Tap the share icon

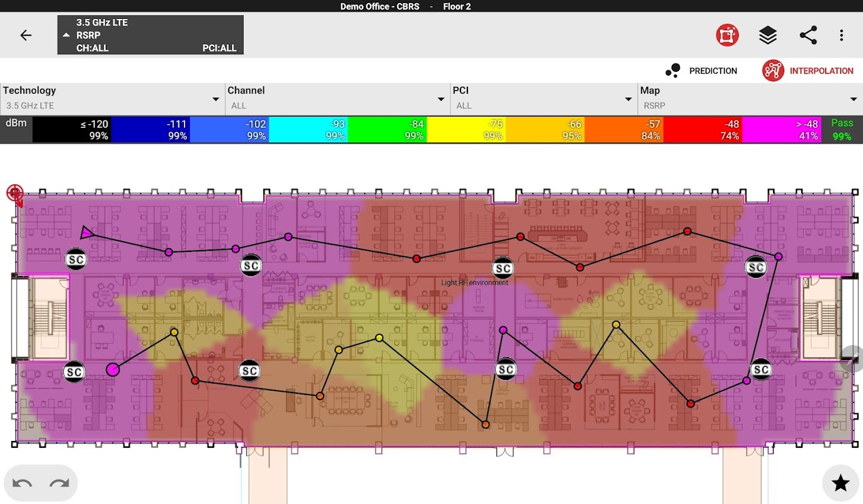[x=808, y=35]
